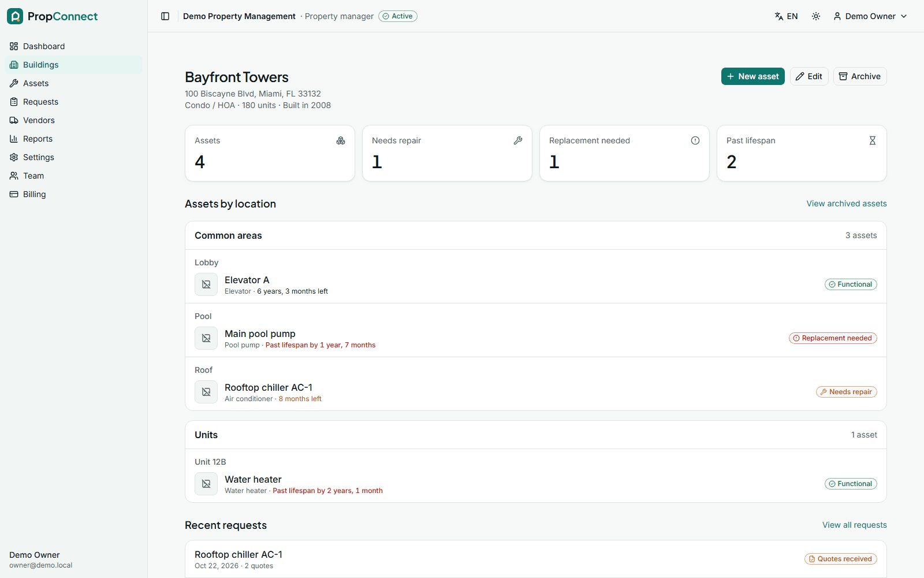Click the Demo Property Management organization name
This screenshot has height=578, width=924.
239,16
